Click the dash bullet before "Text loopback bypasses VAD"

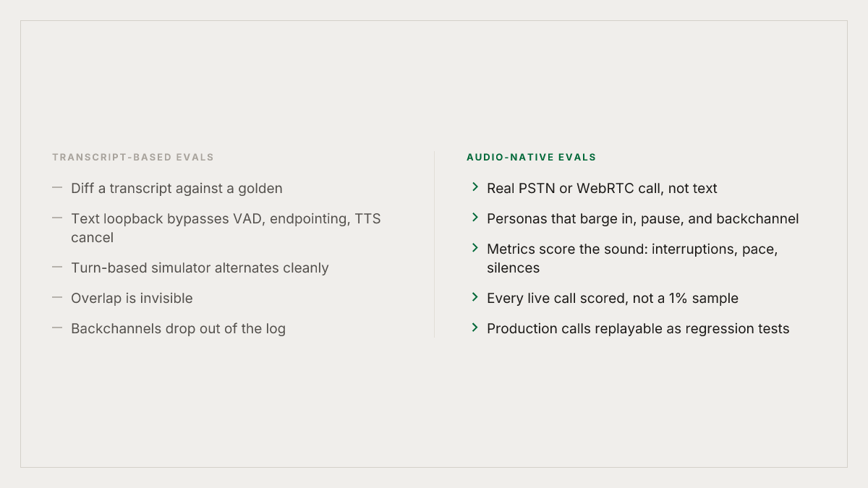point(57,218)
